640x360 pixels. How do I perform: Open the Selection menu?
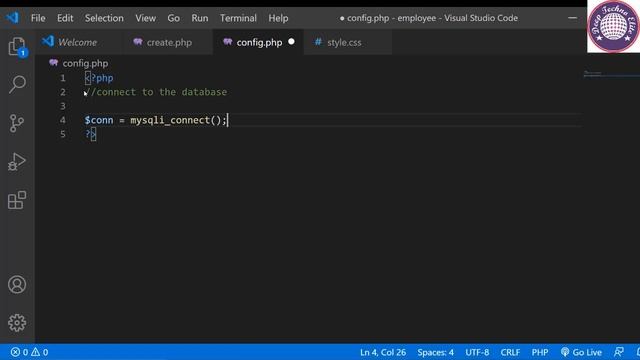pos(104,18)
